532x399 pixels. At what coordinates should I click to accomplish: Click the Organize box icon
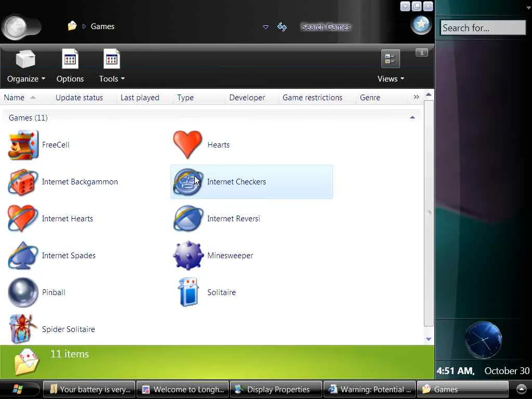25,59
